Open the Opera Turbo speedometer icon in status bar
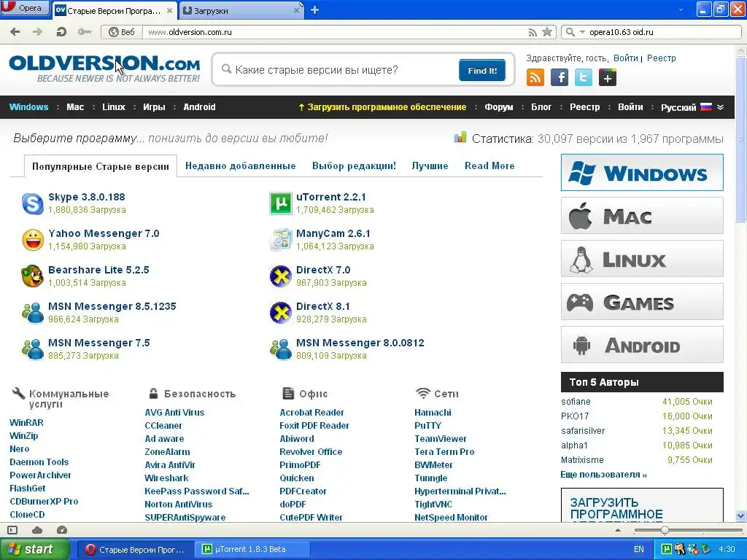Viewport: 747px width, 560px height. [x=62, y=530]
